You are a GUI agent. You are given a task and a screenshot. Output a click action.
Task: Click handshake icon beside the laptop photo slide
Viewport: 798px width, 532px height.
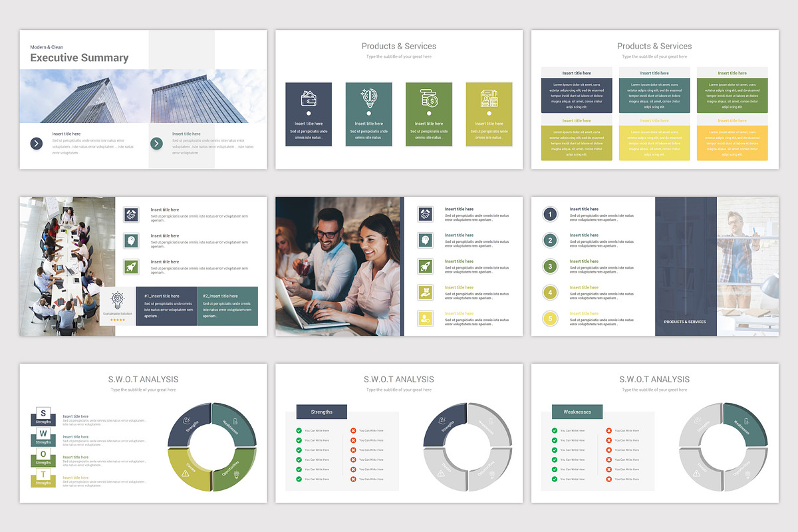(x=426, y=214)
